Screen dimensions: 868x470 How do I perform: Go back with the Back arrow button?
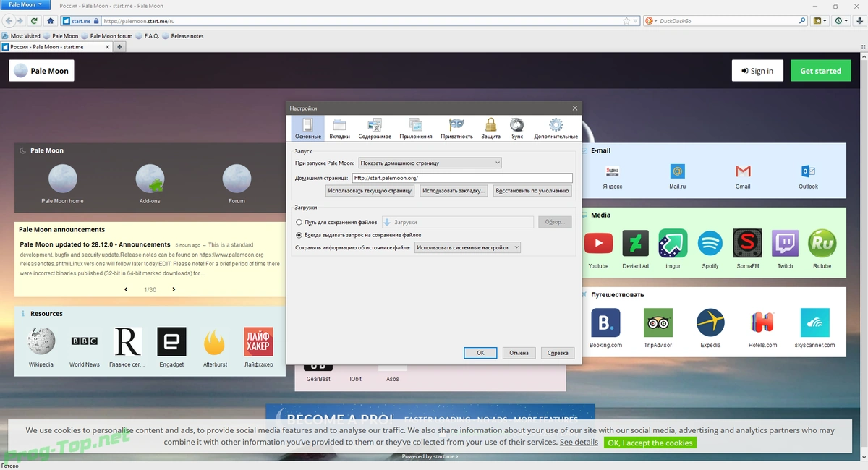[9, 21]
